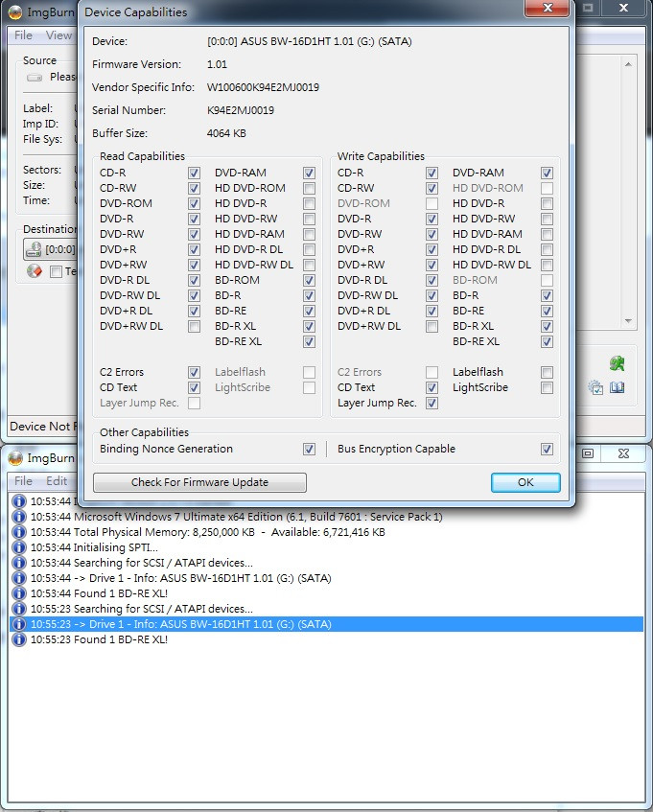This screenshot has height=812, width=653.
Task: Click info icon of 10:53:44 Found 1 BD-RE XL entry
Action: 18,593
